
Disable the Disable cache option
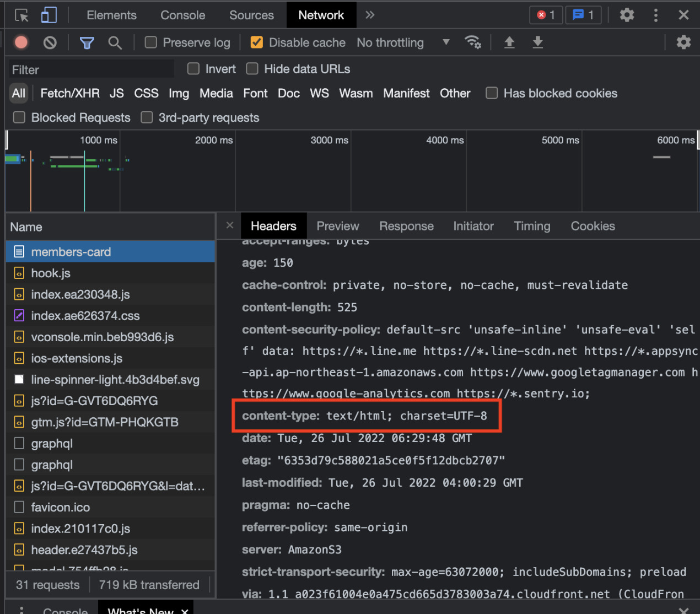coord(256,42)
